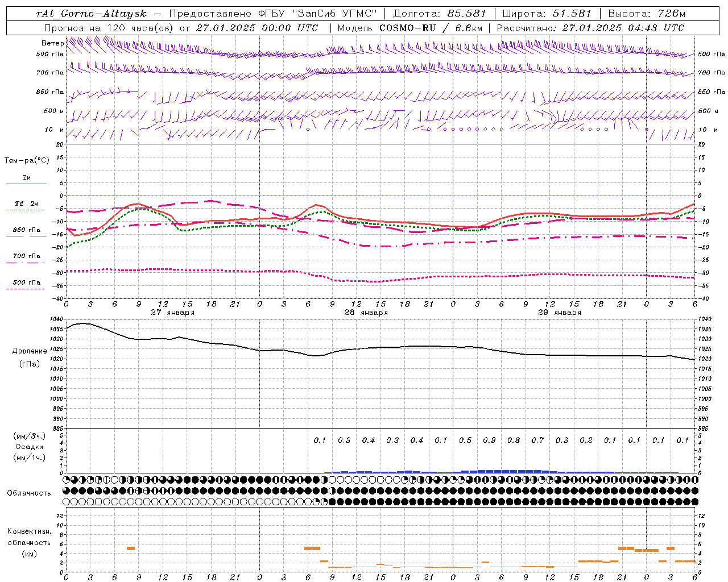The height and width of the screenshot is (582, 728).
Task: Click the Тем-ра(°C) panel label
Action: coord(27,161)
